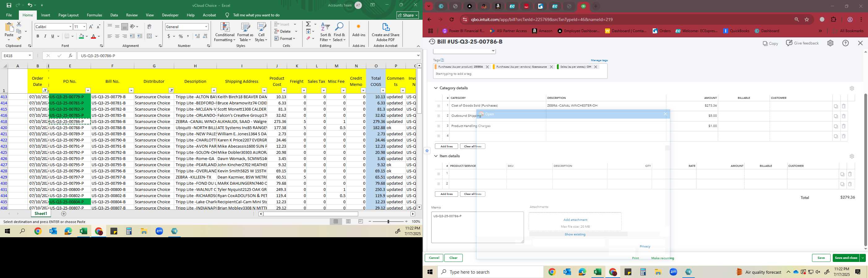This screenshot has height=278, width=868.
Task: Switch to the Page Layout tab
Action: (68, 15)
